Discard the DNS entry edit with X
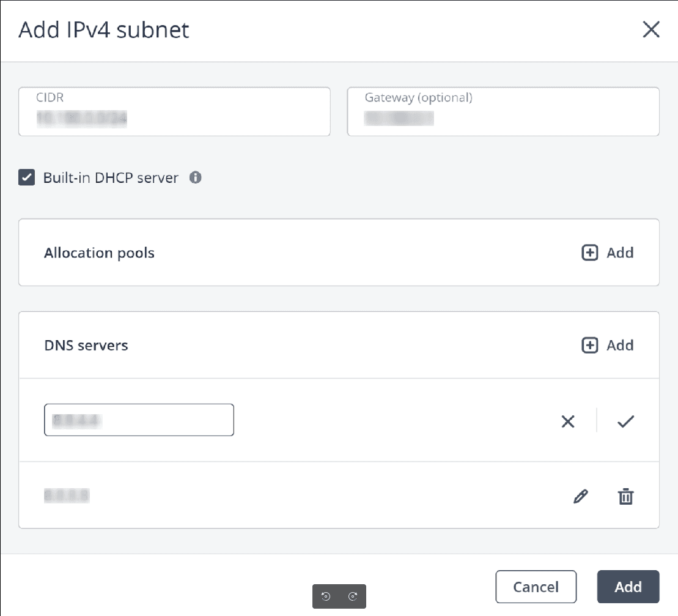This screenshot has height=616, width=678. click(x=568, y=421)
